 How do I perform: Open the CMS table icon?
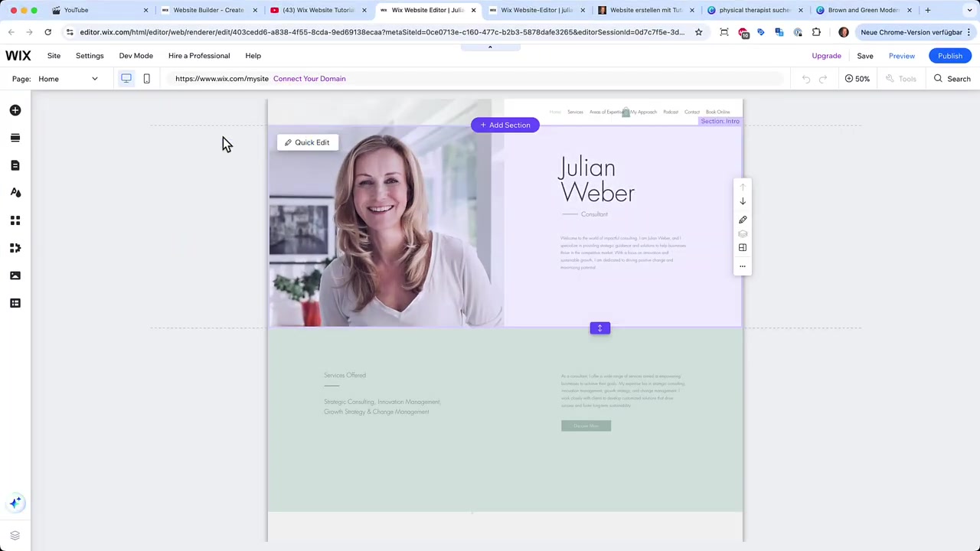pyautogui.click(x=15, y=303)
